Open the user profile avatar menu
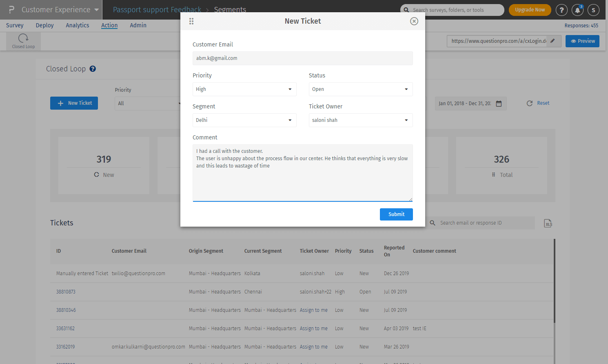This screenshot has height=364, width=608. click(x=593, y=10)
